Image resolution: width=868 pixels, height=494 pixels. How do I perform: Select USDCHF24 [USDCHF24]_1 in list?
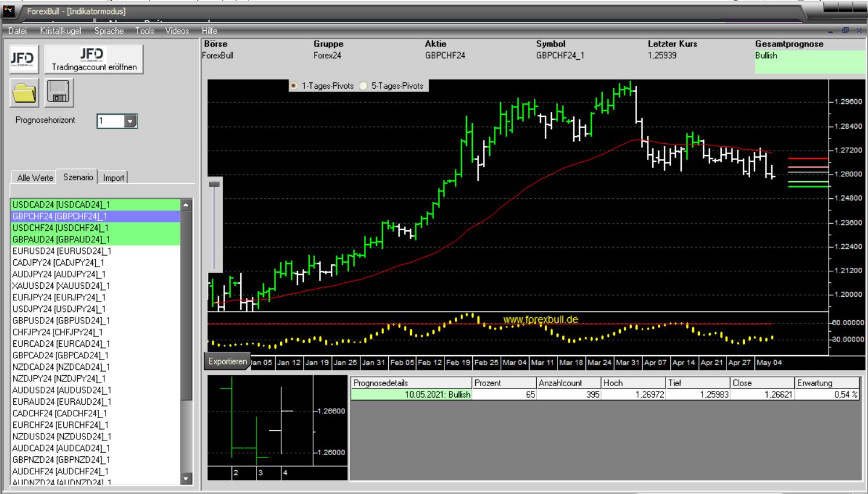(x=96, y=228)
